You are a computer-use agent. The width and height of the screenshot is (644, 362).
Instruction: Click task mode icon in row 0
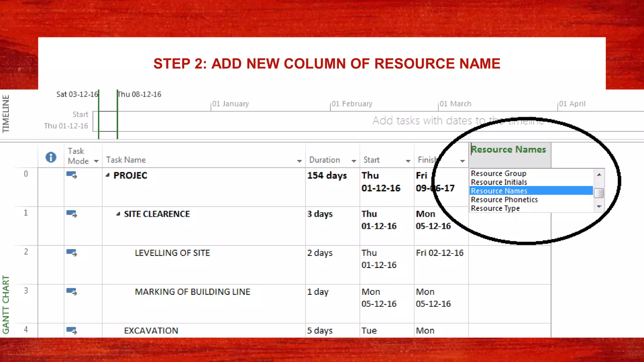coord(72,175)
